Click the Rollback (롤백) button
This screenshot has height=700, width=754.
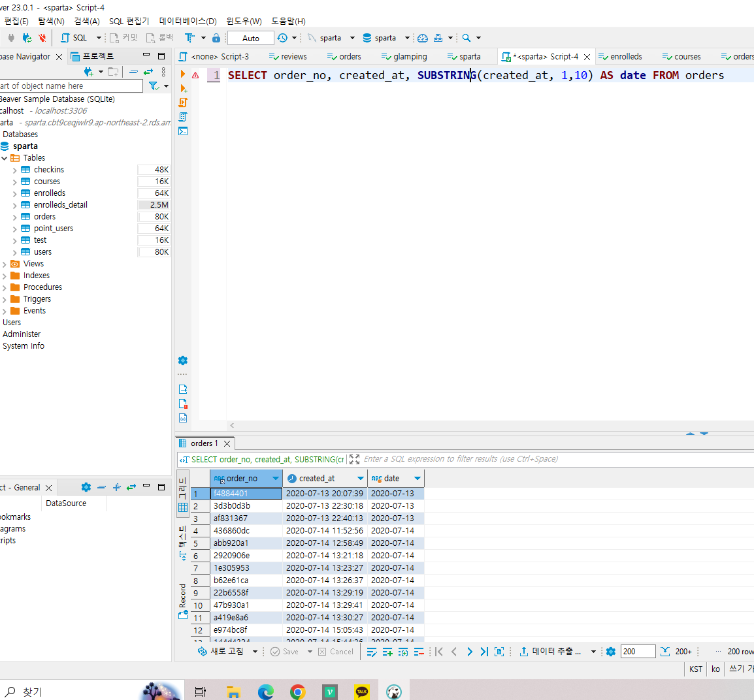tap(159, 38)
